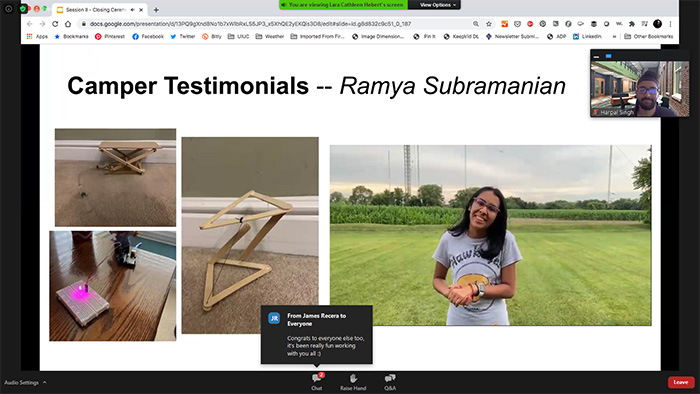This screenshot has height=394, width=700.
Task: Reload the Google Slides page
Action: click(x=55, y=24)
